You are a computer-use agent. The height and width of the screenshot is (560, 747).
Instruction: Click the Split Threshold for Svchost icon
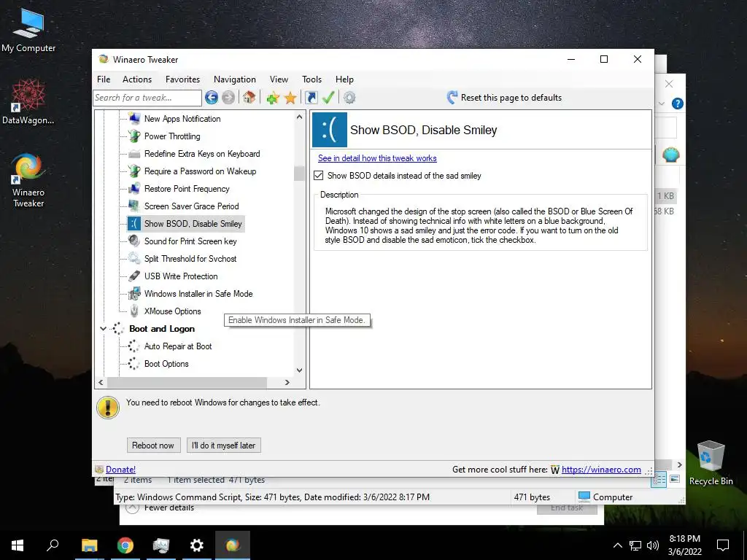pyautogui.click(x=134, y=259)
